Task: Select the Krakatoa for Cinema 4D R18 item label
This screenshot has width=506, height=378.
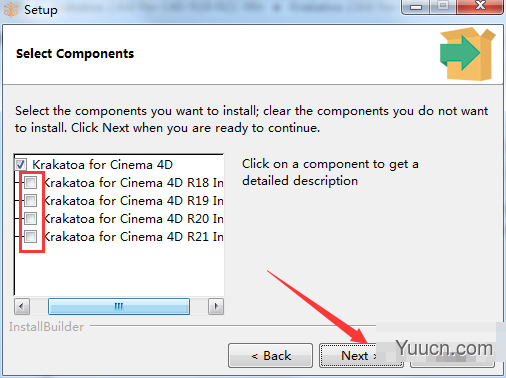Action: pyautogui.click(x=133, y=183)
